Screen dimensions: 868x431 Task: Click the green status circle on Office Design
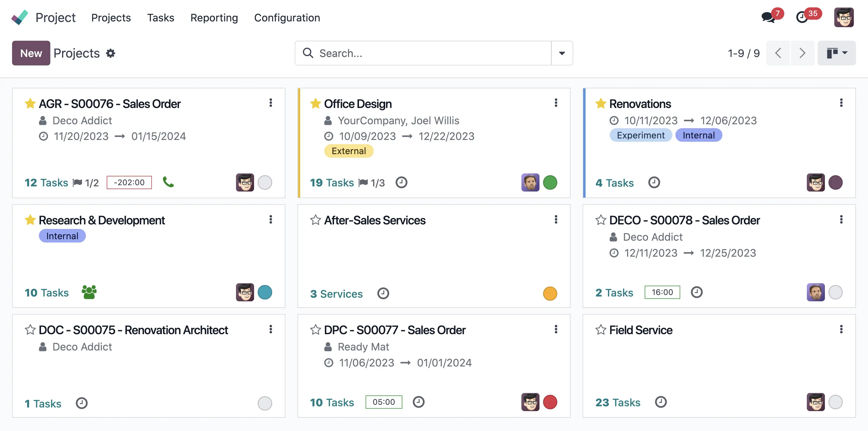[551, 182]
